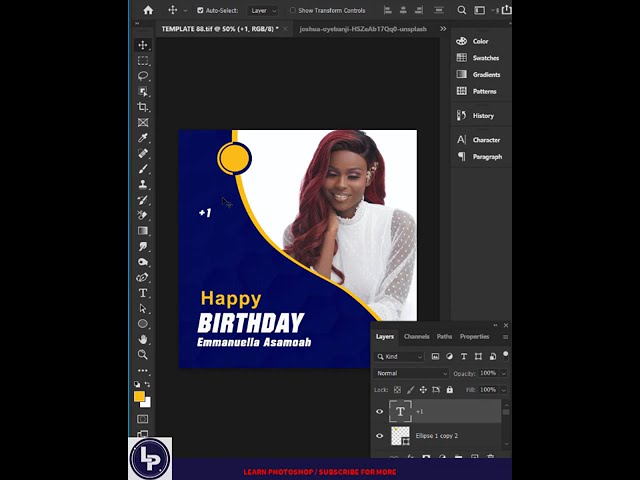
Task: Hide the +1 text layer
Action: click(x=380, y=411)
